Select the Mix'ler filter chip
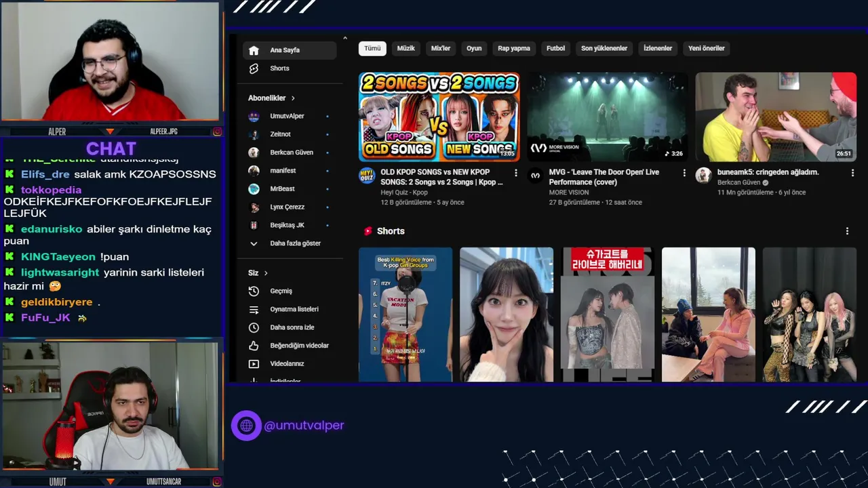Screen dimensions: 868x488 click(441, 48)
